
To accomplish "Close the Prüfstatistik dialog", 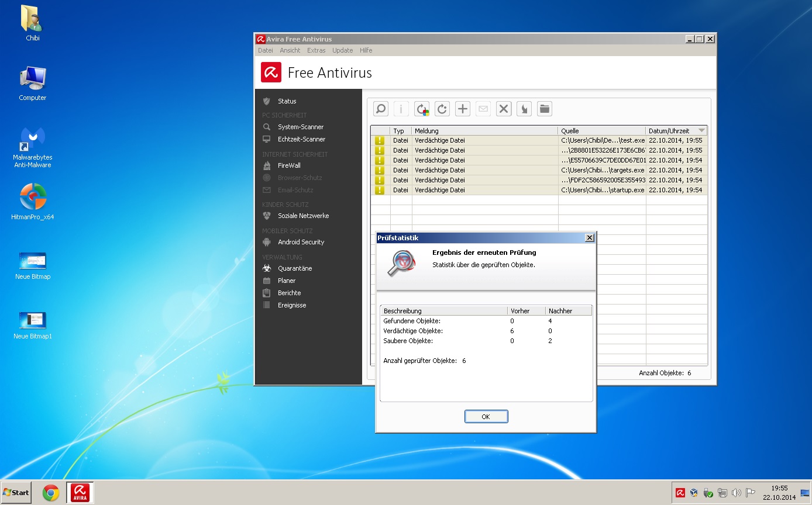I will pyautogui.click(x=590, y=238).
